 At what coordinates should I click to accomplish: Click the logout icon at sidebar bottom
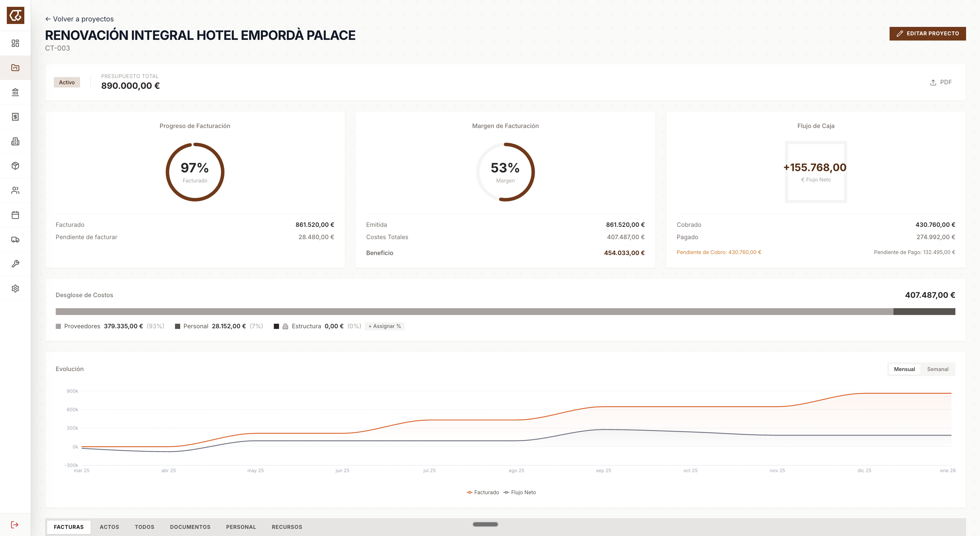click(15, 525)
